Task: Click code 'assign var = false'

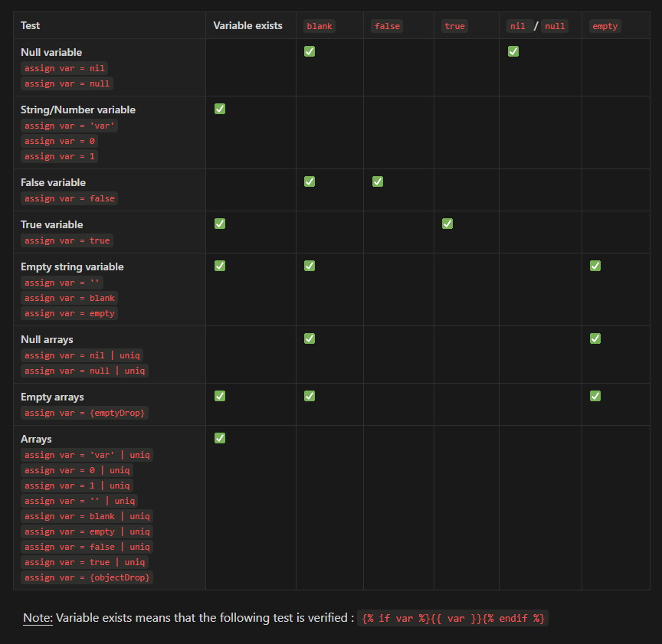Action: [69, 198]
